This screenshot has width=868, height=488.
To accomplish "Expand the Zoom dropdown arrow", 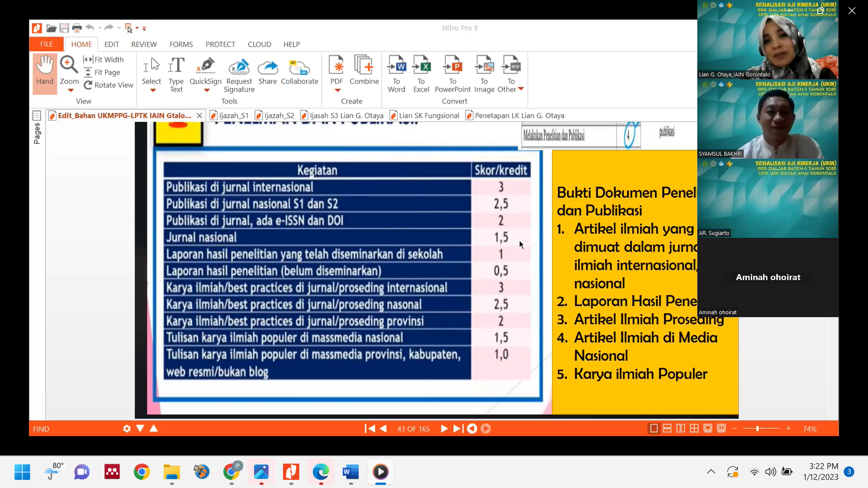I will tap(71, 90).
